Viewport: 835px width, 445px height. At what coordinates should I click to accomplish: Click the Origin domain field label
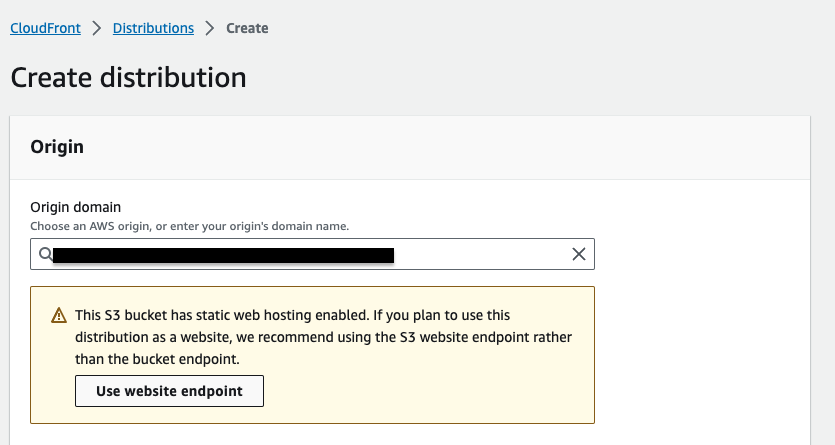[76, 208]
